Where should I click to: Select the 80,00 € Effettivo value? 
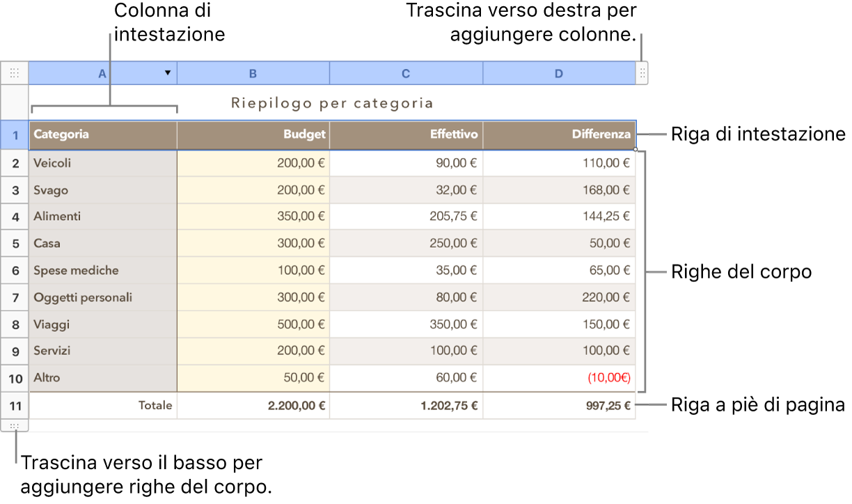(x=406, y=298)
